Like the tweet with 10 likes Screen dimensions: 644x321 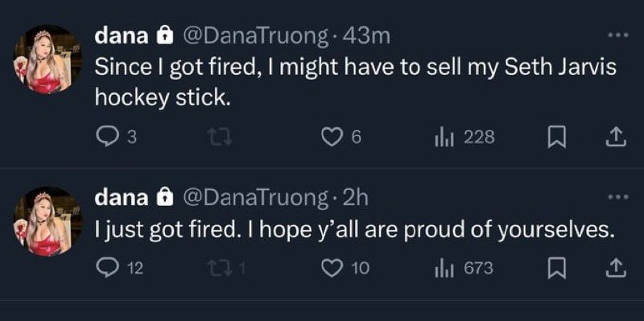[x=345, y=268]
